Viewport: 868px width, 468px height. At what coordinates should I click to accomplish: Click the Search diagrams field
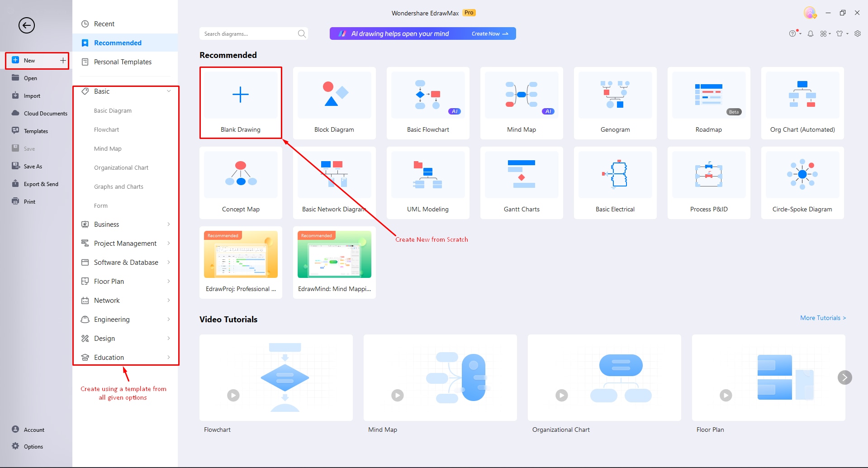[254, 33]
